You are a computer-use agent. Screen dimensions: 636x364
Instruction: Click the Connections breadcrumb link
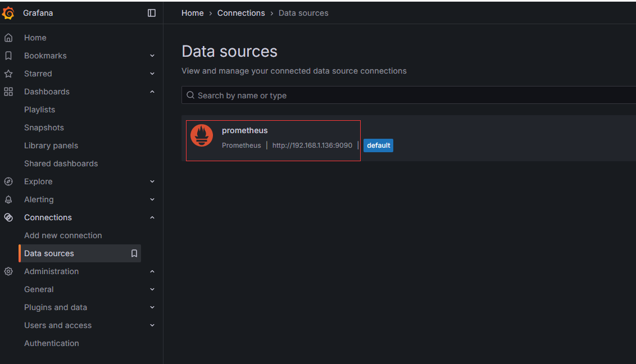point(241,13)
